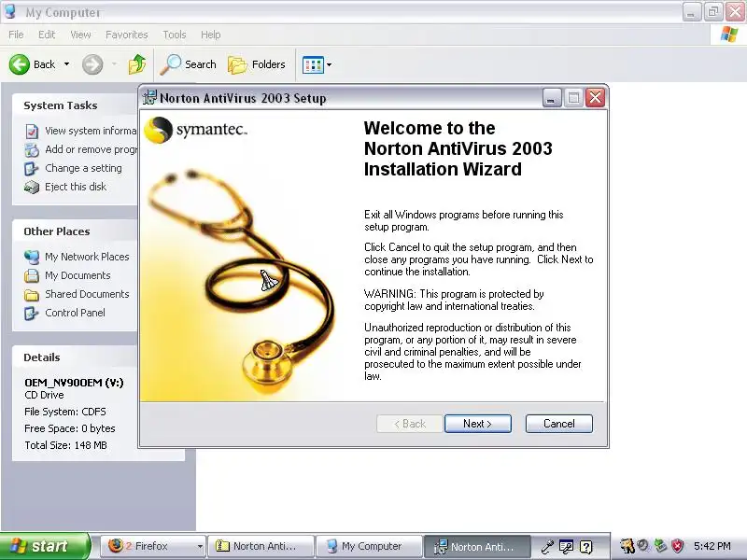This screenshot has height=560, width=747.
Task: Click the My Documents folder icon
Action: click(x=32, y=275)
